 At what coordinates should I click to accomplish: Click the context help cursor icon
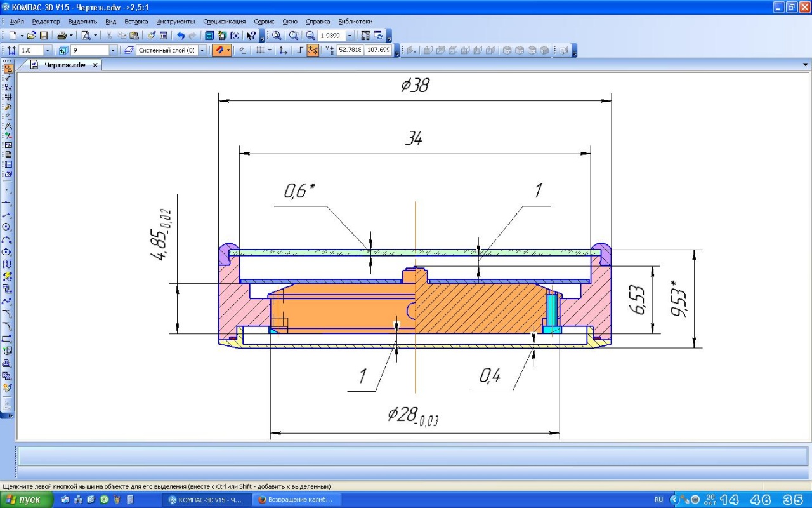[251, 36]
